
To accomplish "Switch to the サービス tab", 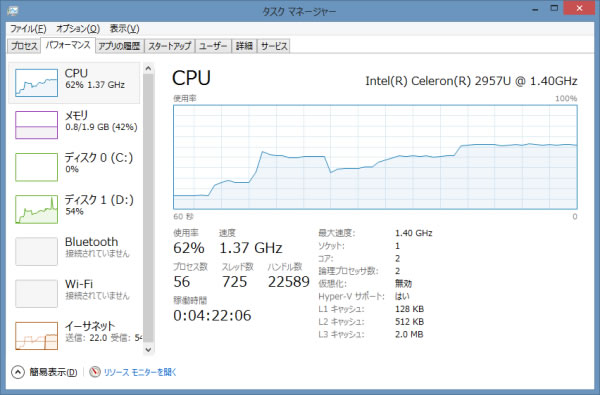I will point(274,46).
